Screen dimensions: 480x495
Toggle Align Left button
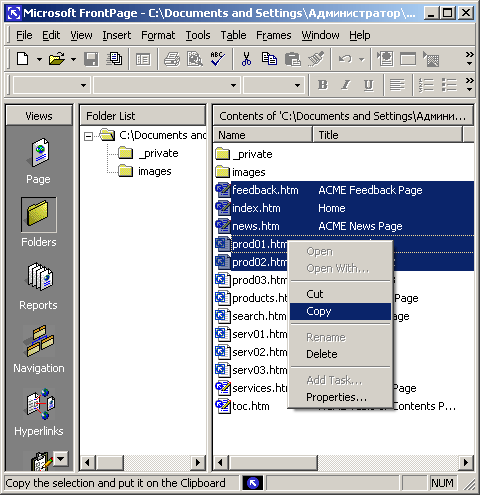(397, 85)
